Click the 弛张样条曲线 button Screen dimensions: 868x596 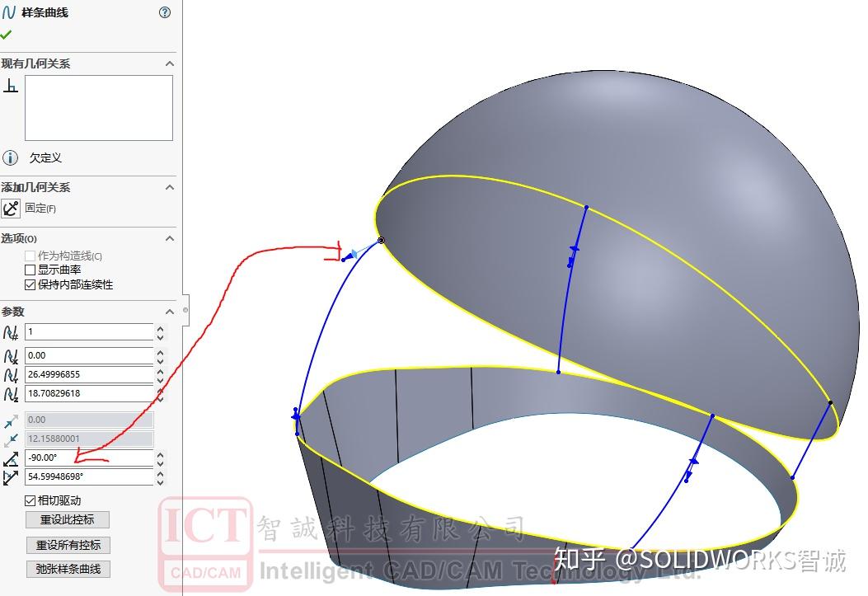click(68, 569)
